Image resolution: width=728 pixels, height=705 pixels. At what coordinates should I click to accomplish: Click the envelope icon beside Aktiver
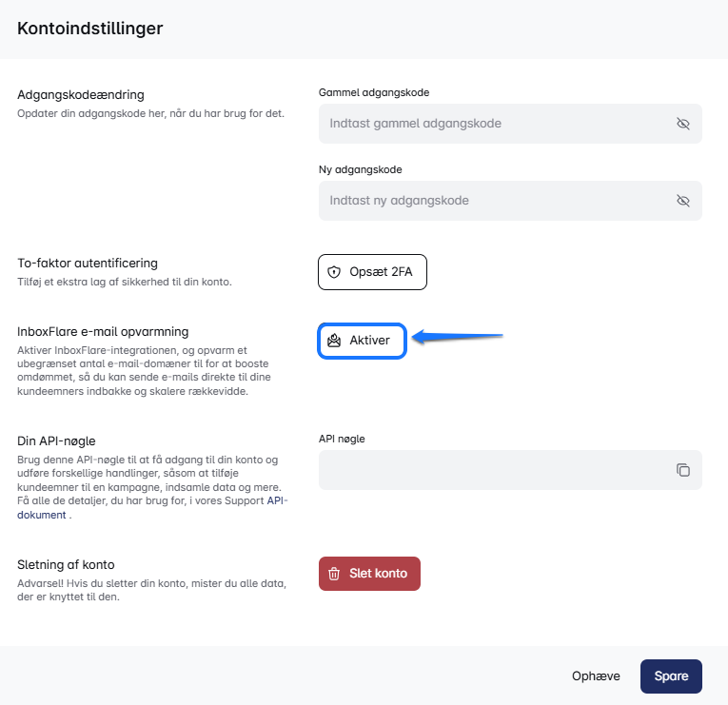tap(334, 341)
